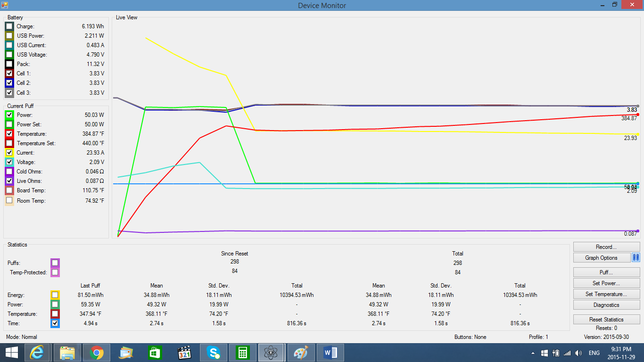
Task: Open Internet Explorer from the taskbar
Action: [x=37, y=353]
